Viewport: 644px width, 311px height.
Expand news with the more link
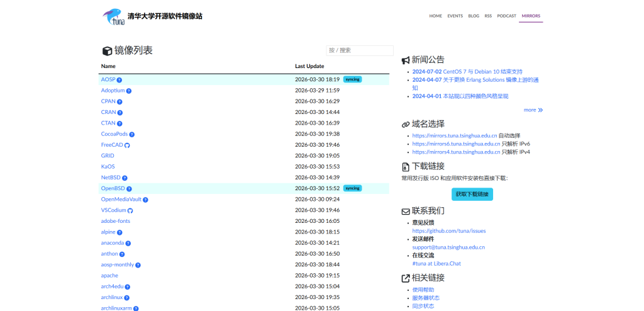click(533, 110)
